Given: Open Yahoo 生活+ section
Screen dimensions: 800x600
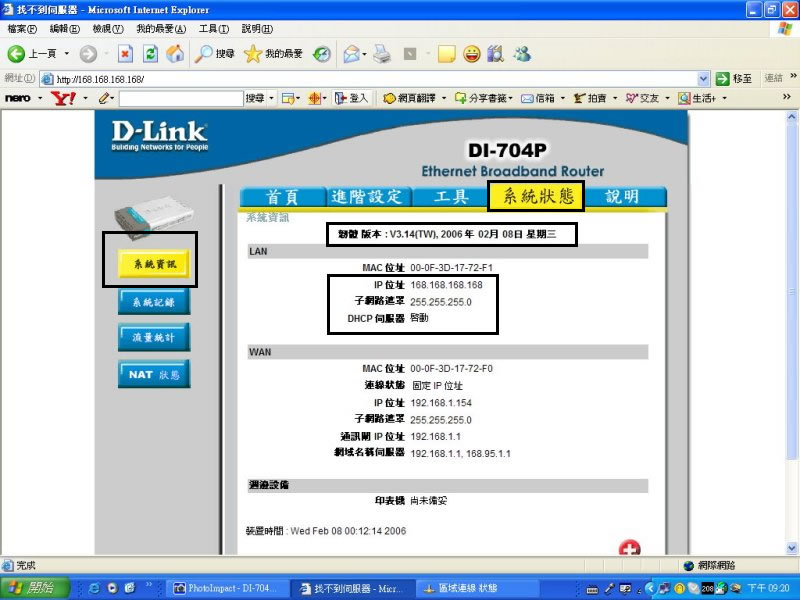Looking at the screenshot, I should click(697, 98).
